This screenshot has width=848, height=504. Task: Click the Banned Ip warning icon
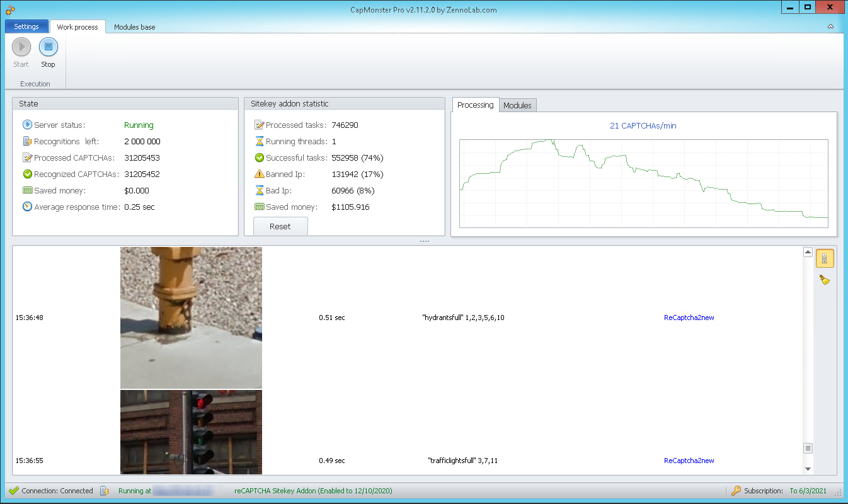click(259, 174)
